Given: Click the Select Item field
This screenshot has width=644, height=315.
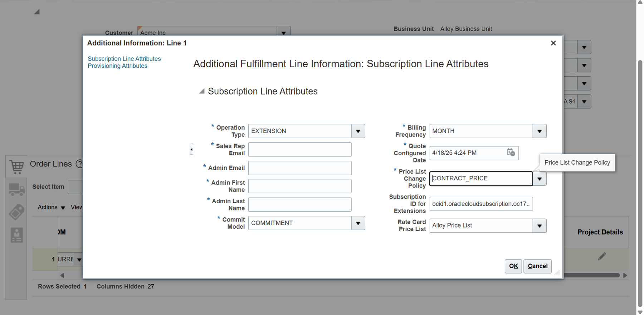Looking at the screenshot, I should point(75,187).
